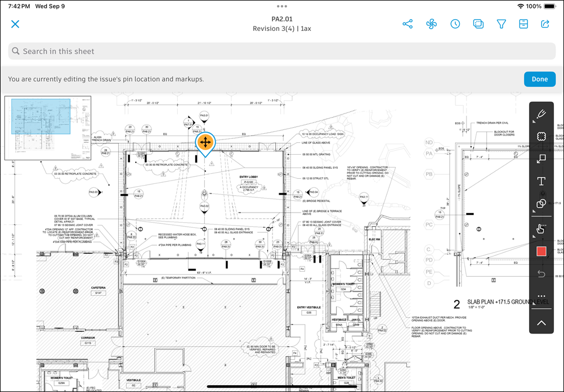The height and width of the screenshot is (392, 564).
Task: Collapse the markup toolbar with the chevron
Action: (541, 323)
